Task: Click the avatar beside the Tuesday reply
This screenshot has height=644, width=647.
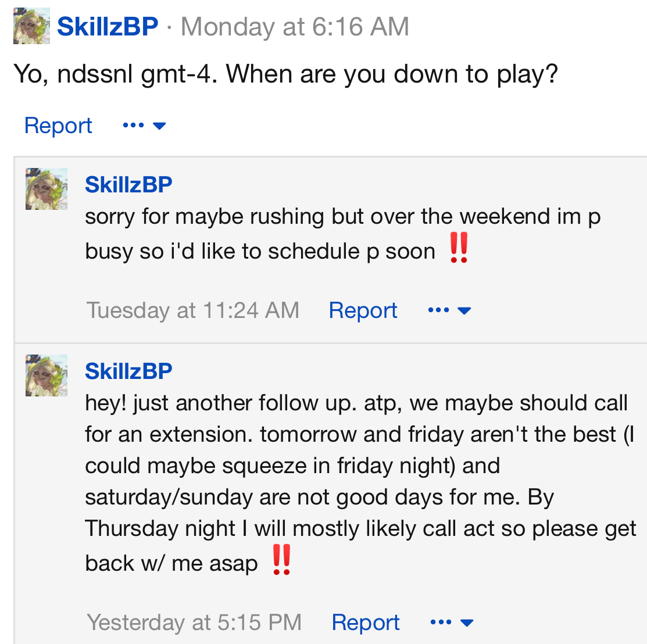Action: 47,189
